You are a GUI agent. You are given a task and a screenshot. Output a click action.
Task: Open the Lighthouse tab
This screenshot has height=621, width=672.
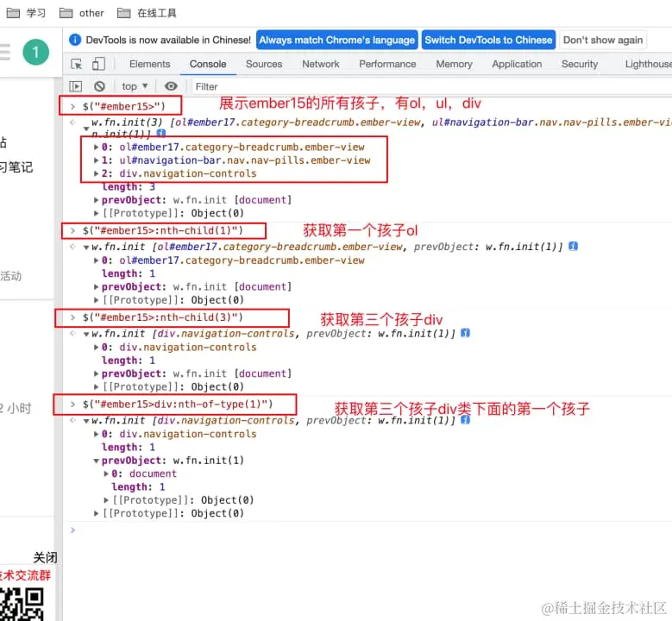tap(649, 64)
